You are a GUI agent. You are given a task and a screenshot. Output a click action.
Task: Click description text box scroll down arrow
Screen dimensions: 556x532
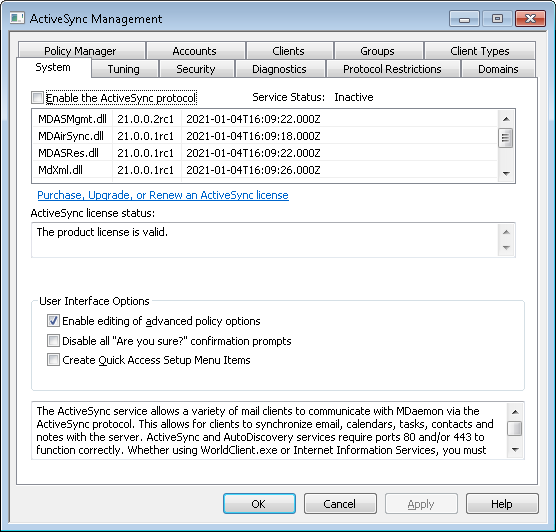click(x=515, y=450)
